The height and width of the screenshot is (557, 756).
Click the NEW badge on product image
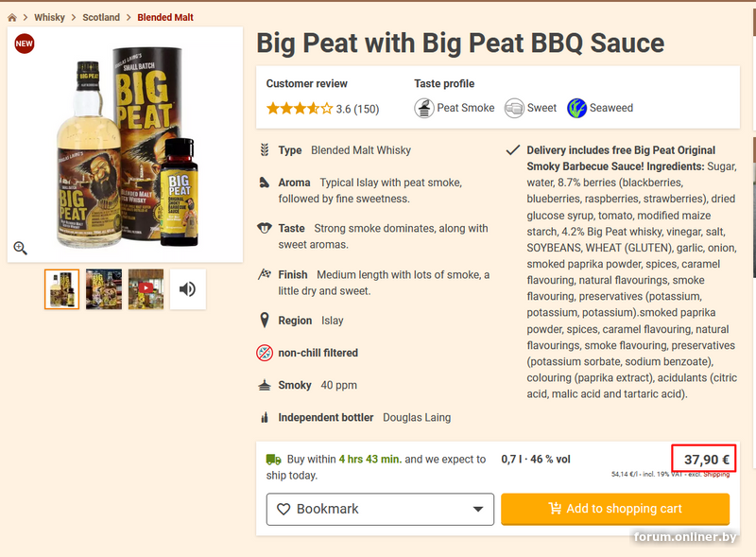click(25, 44)
